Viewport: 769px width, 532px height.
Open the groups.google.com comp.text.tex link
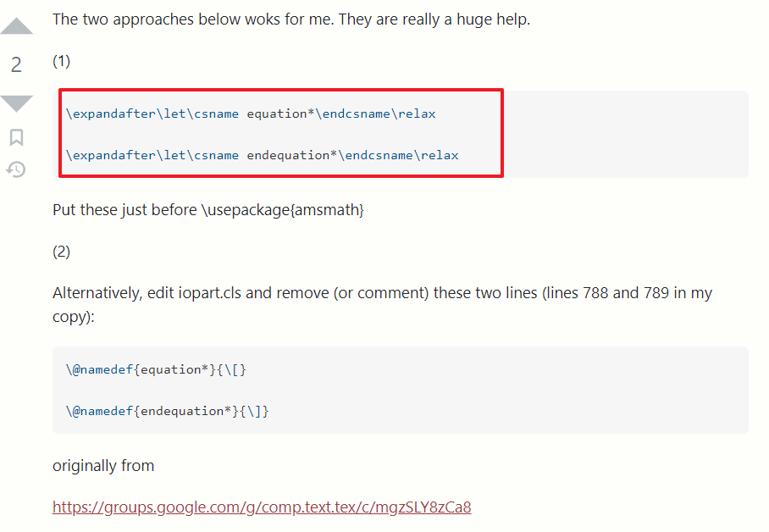click(x=262, y=507)
